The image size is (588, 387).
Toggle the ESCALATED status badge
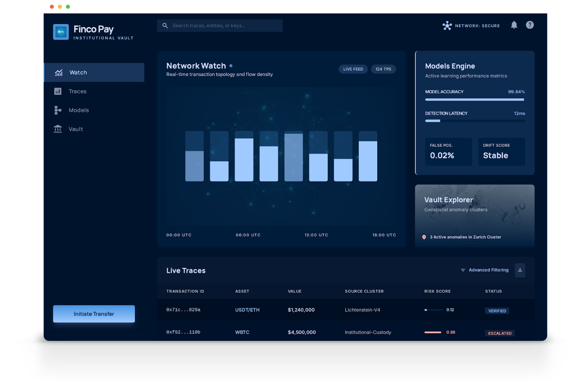coord(500,333)
